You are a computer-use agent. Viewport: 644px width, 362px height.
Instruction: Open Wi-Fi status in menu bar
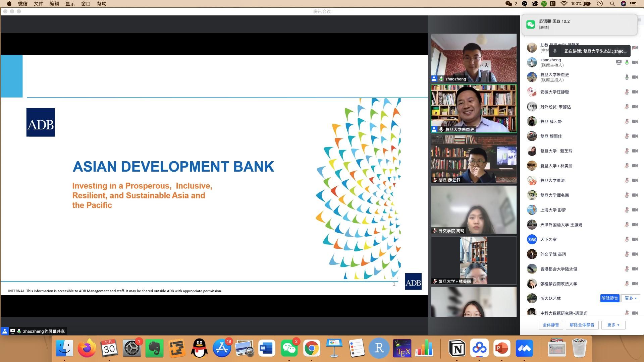point(564,4)
